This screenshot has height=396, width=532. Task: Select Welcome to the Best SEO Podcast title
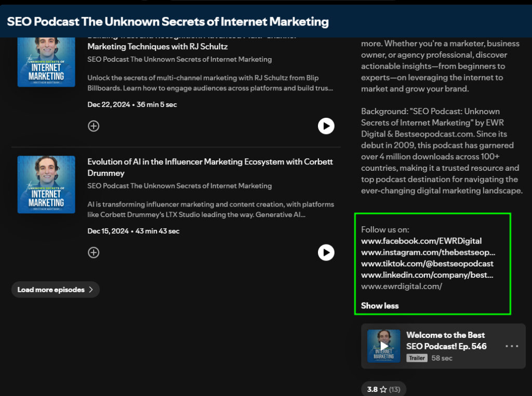(x=446, y=340)
